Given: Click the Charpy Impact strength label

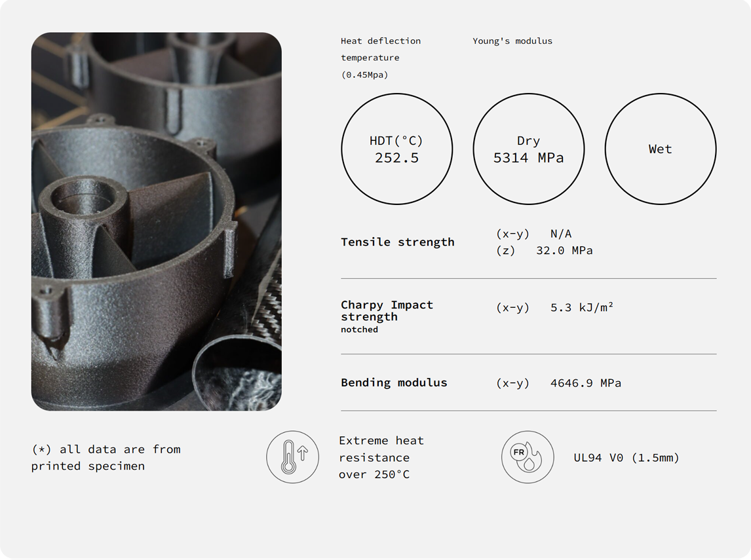Looking at the screenshot, I should [x=387, y=310].
